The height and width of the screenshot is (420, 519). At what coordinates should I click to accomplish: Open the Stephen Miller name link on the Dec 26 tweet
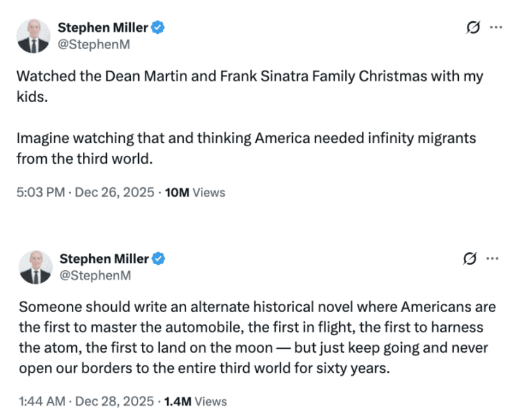103,28
